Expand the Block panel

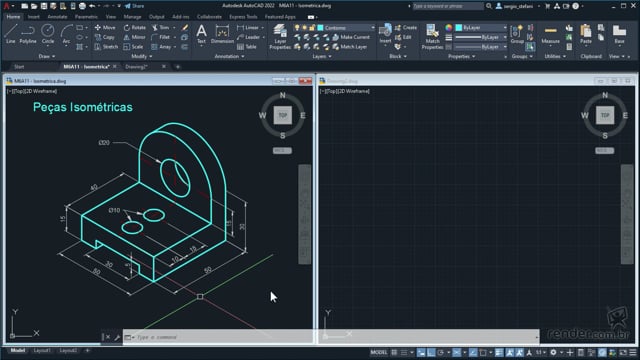[x=398, y=56]
